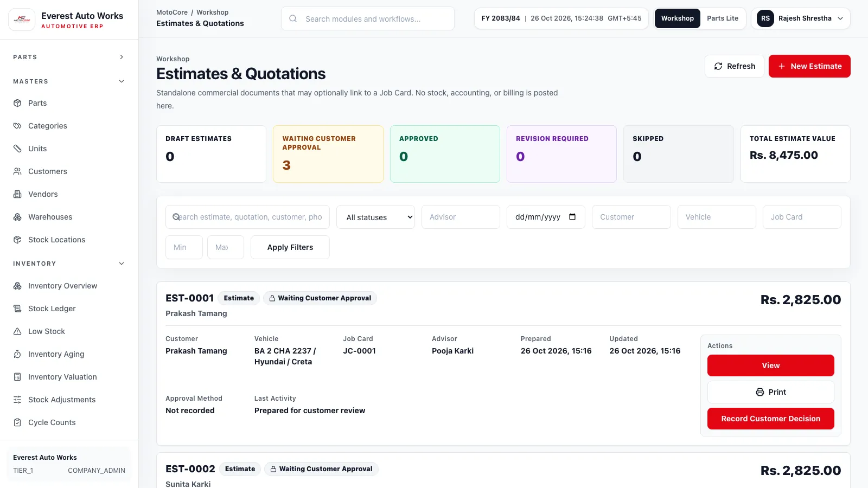This screenshot has width=868, height=488.
Task: Go to Warehouses icon
Action: tap(17, 217)
